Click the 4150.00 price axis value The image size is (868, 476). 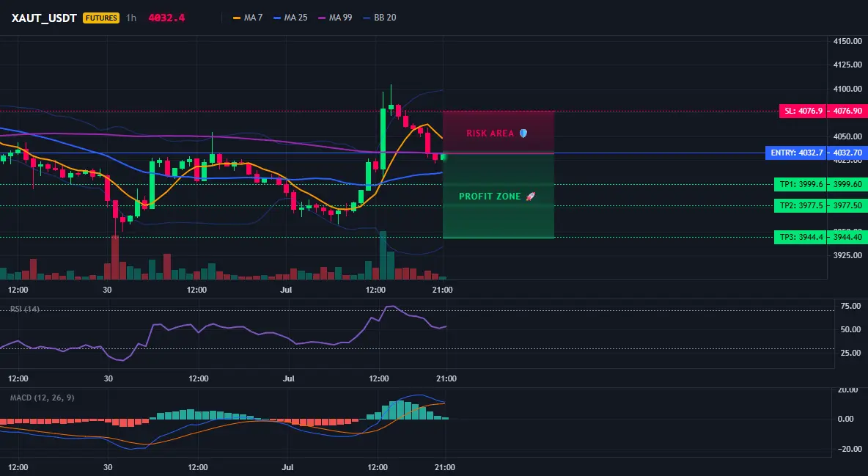click(x=847, y=41)
